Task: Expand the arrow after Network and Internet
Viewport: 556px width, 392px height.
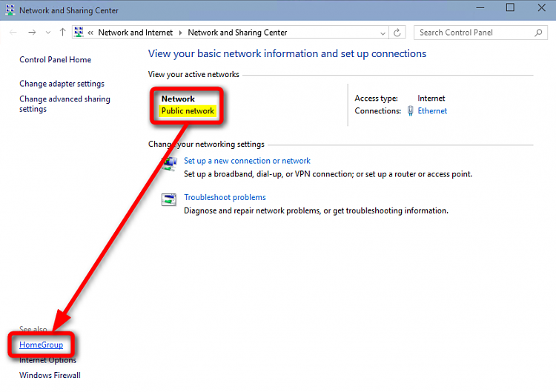Action: tap(180, 33)
